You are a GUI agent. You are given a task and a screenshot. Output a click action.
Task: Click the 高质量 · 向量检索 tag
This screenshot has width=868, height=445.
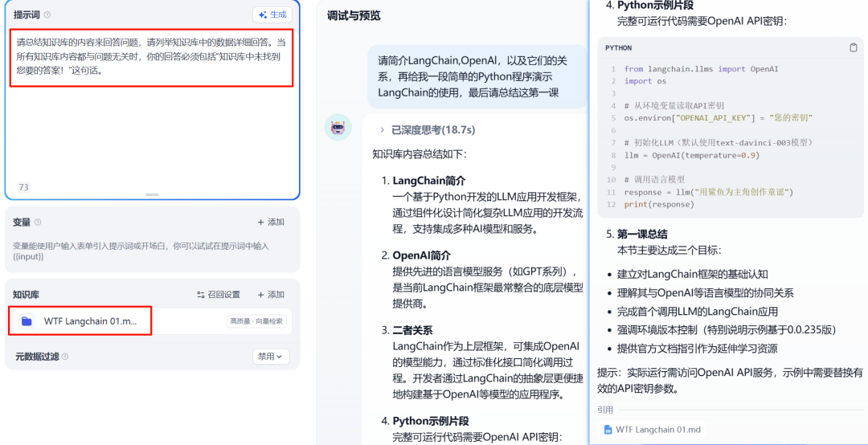pos(256,321)
